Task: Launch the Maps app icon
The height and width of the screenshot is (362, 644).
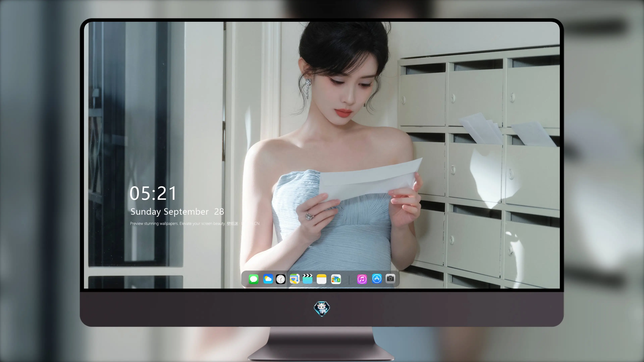Action: coord(294,279)
